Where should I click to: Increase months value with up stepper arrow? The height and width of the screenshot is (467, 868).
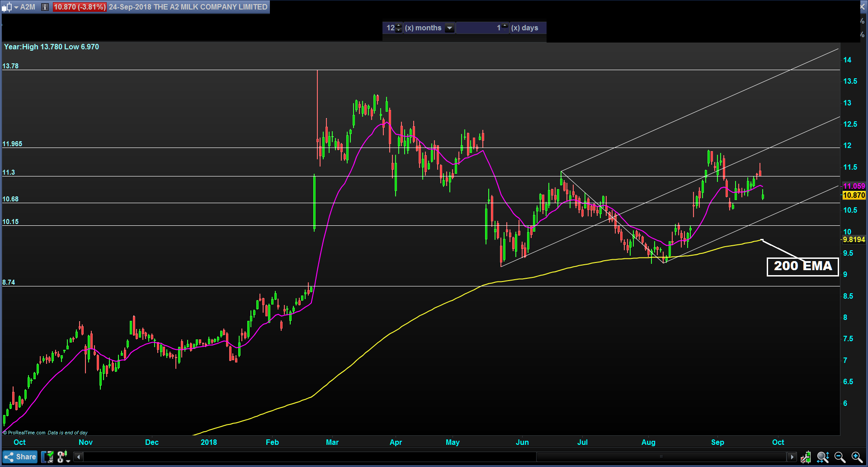398,25
